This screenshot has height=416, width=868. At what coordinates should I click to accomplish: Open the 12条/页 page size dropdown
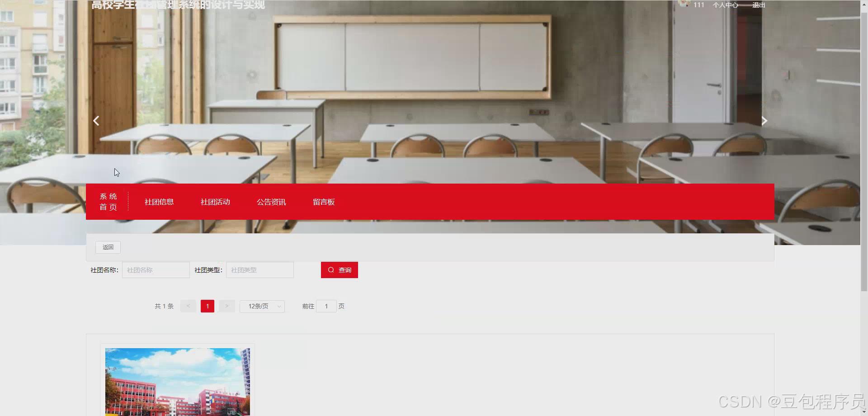(262, 306)
